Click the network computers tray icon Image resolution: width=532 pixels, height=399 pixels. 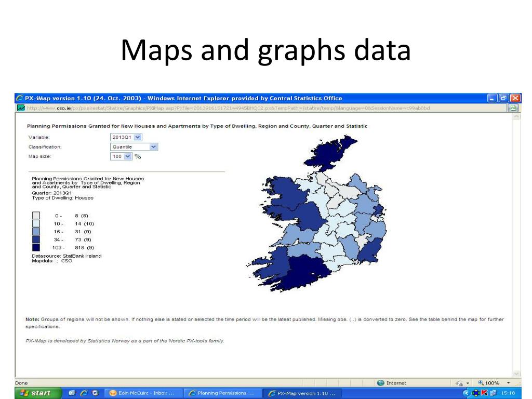point(493,393)
